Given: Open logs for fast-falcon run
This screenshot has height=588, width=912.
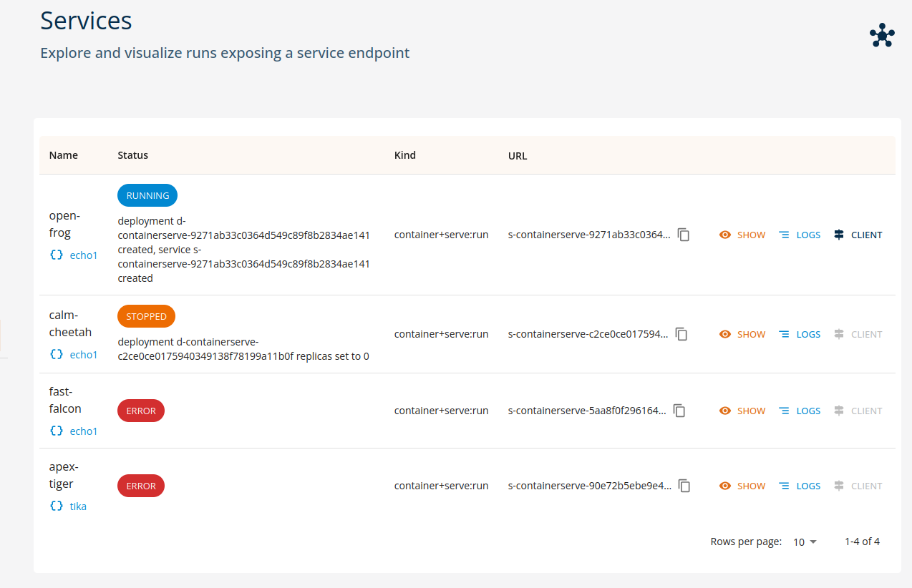Looking at the screenshot, I should 800,411.
